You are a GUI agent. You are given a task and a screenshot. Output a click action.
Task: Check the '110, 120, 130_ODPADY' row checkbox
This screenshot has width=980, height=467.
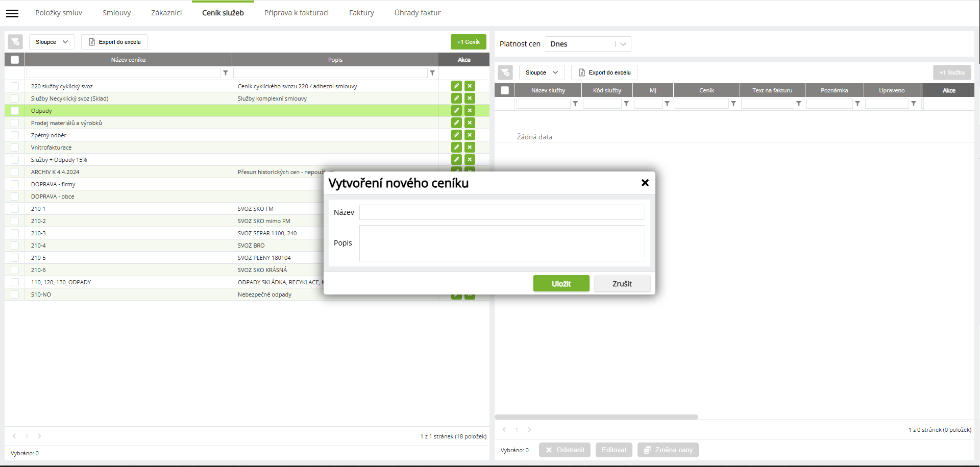pos(15,282)
